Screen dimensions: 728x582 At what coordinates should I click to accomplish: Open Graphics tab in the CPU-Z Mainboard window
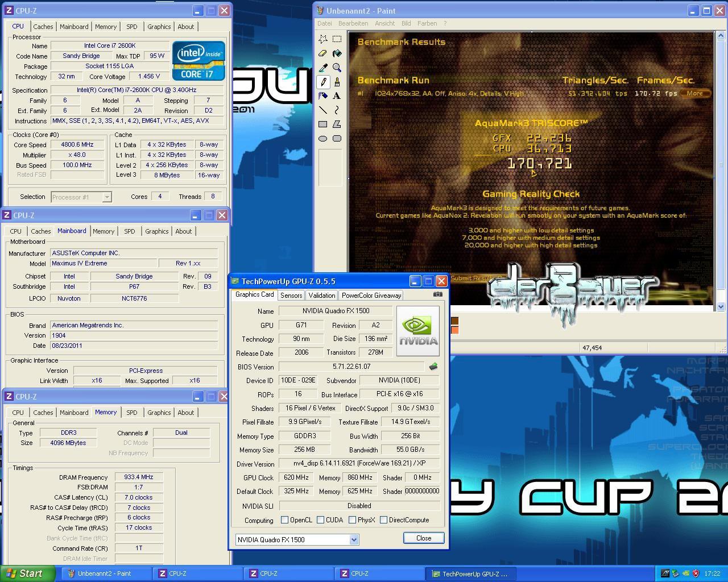click(x=156, y=231)
